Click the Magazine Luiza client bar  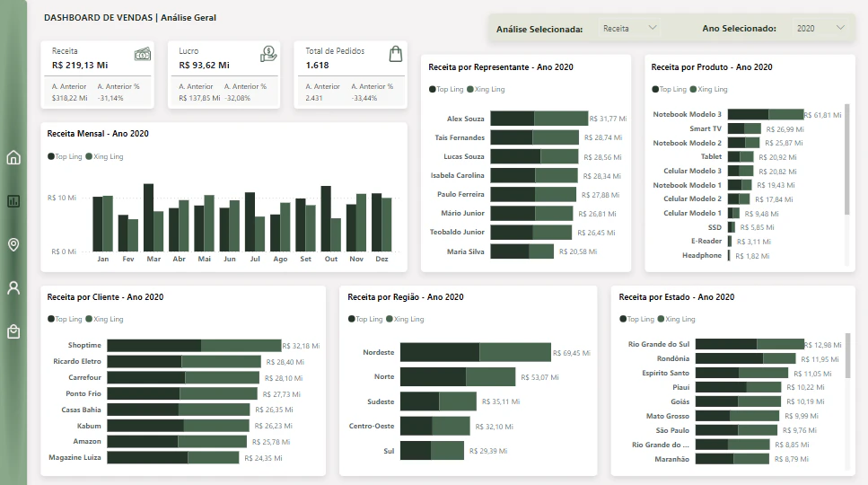pyautogui.click(x=172, y=458)
